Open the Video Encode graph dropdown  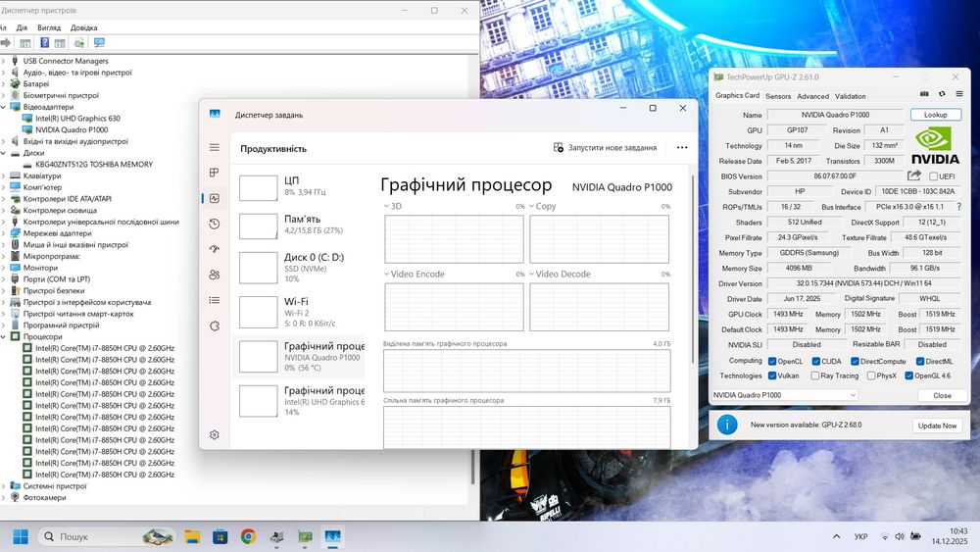pyautogui.click(x=386, y=274)
